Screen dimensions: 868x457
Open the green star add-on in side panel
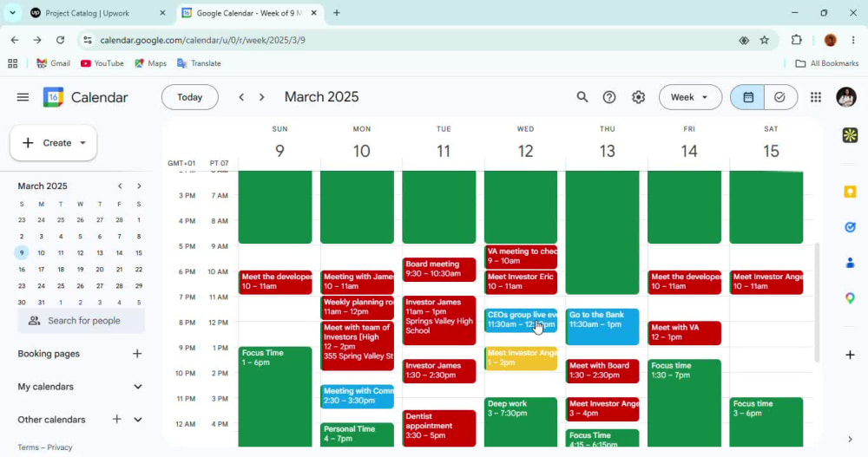coord(850,135)
